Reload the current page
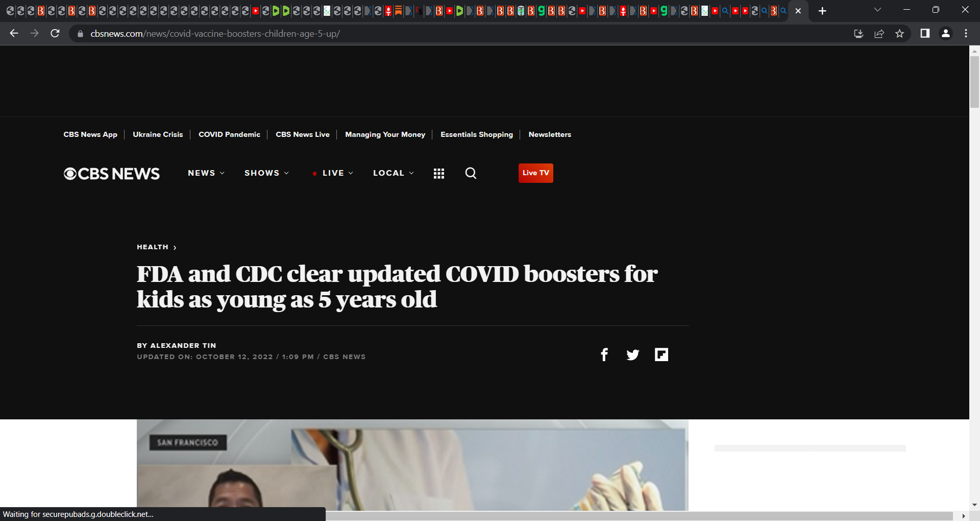This screenshot has width=980, height=521. (x=55, y=33)
